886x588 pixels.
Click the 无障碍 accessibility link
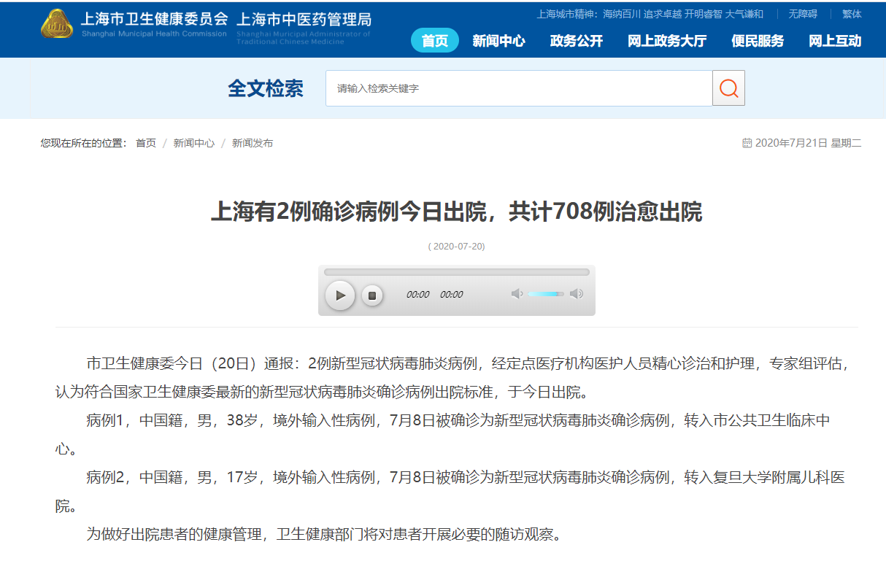803,14
